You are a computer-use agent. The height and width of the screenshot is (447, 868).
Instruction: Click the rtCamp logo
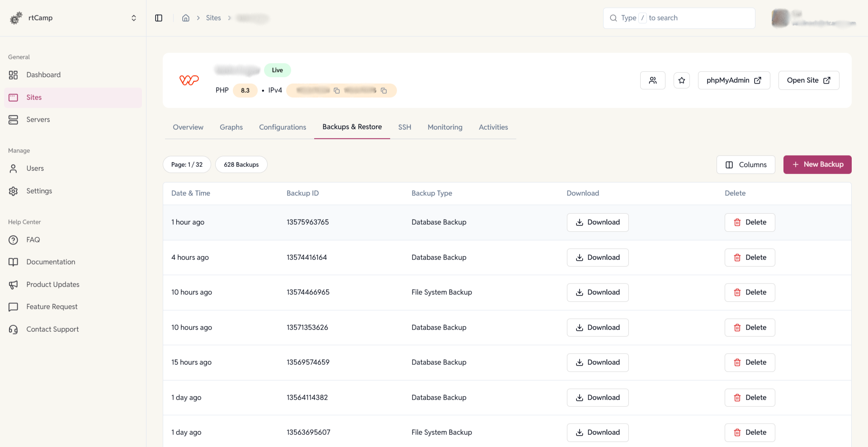[16, 18]
